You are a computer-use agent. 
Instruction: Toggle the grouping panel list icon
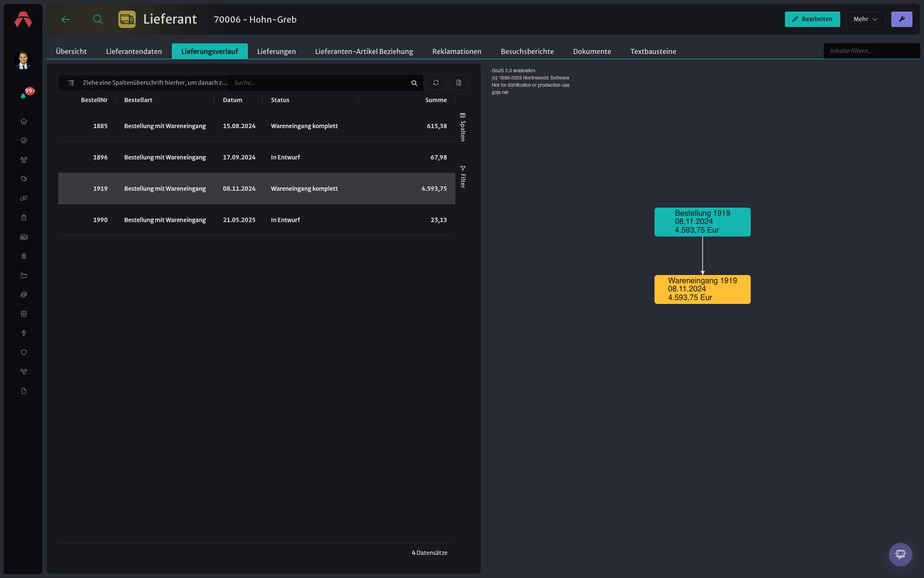(x=71, y=83)
